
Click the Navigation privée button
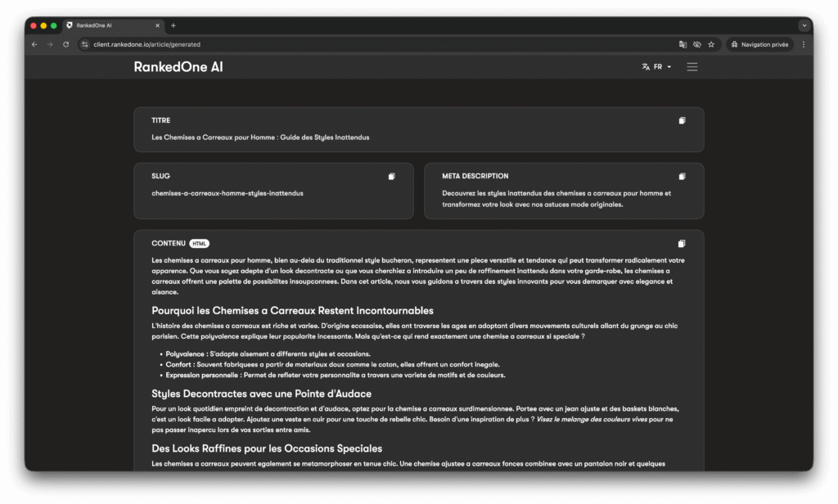[759, 44]
